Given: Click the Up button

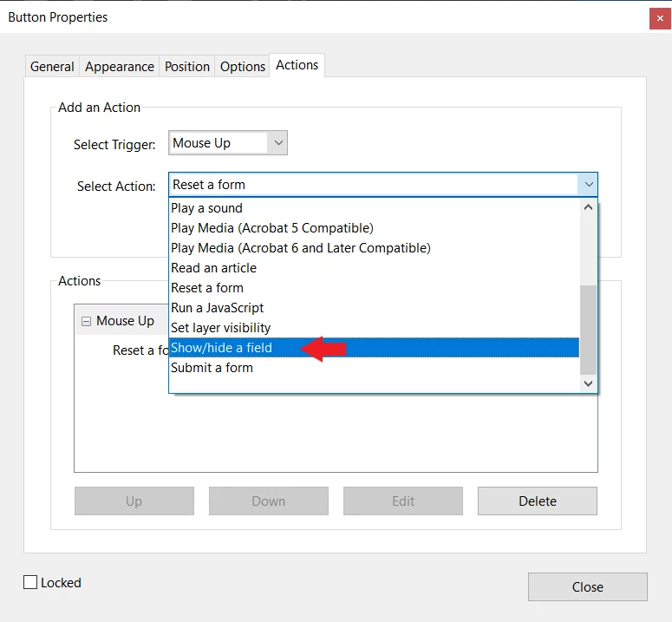Looking at the screenshot, I should pyautogui.click(x=134, y=501).
